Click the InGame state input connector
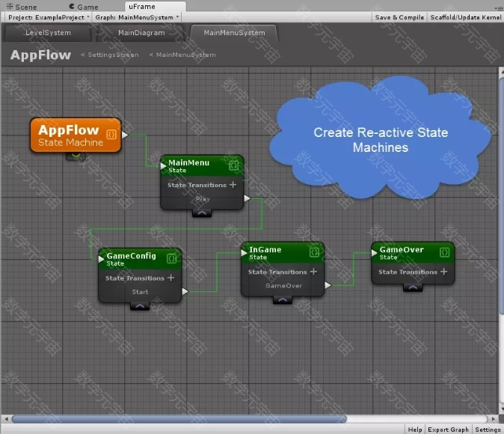This screenshot has width=504, height=434. click(x=244, y=253)
